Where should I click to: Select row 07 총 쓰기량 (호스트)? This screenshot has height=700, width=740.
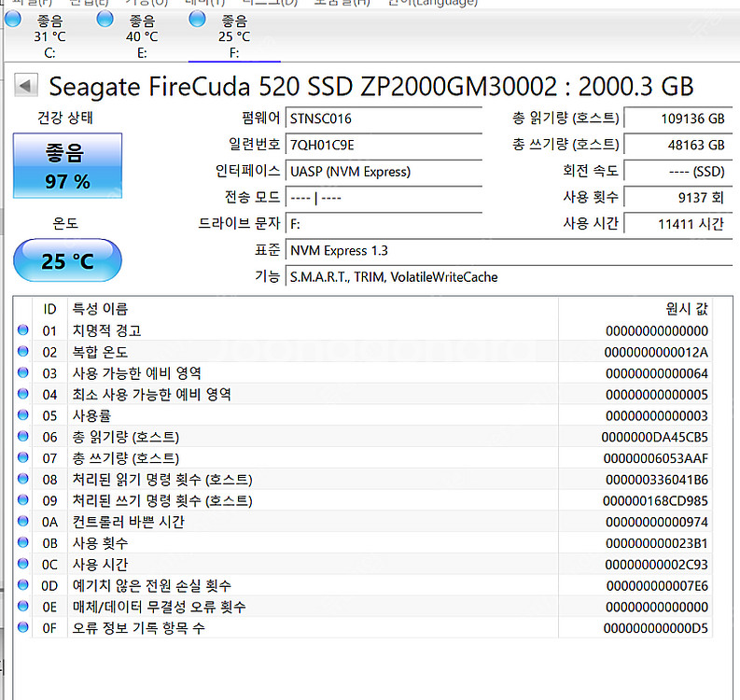[x=363, y=458]
